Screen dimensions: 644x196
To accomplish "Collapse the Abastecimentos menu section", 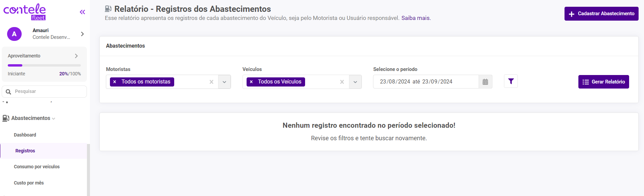I will [30, 118].
